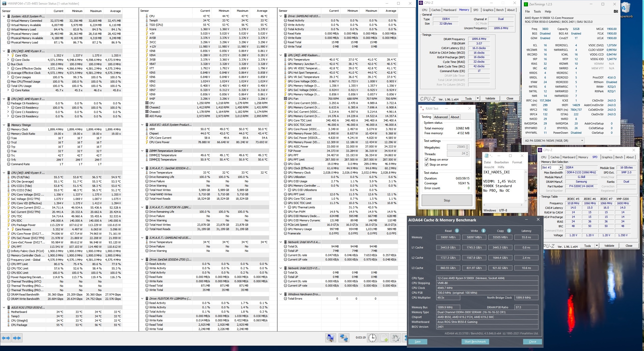This screenshot has width=644, height=351.
Task: Click the HWiNFO clock reset timer icon
Action: 372,338
